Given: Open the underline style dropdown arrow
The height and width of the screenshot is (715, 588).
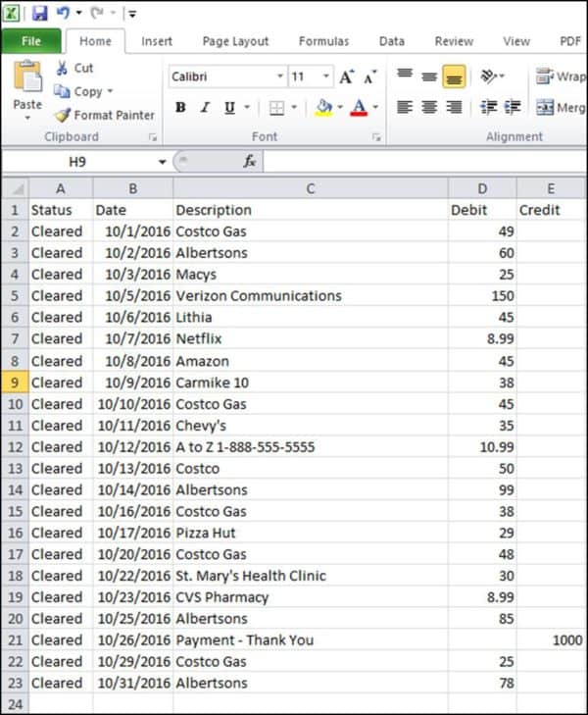Looking at the screenshot, I should coord(247,107).
